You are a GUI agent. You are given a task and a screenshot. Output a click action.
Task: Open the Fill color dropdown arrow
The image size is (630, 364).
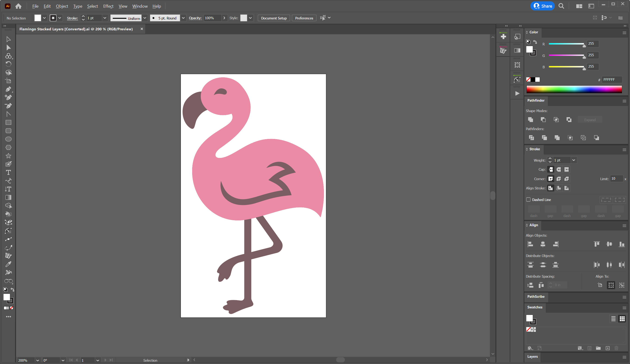coord(44,18)
